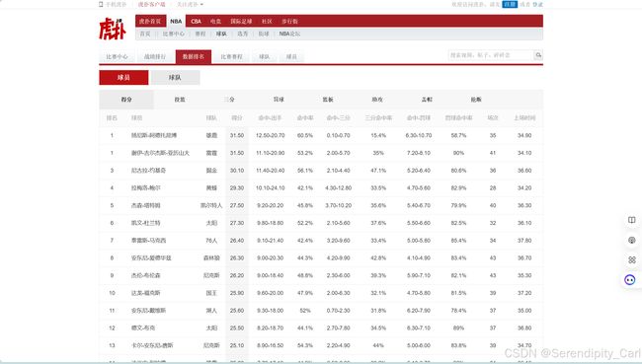Click the 12.50-20.70 cell
The image size is (642, 364).
(x=270, y=135)
